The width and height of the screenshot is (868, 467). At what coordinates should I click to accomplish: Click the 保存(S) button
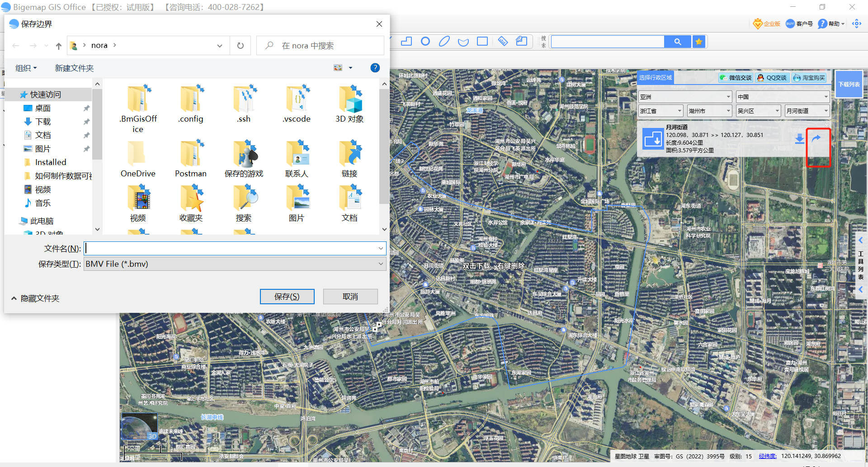[x=287, y=297]
